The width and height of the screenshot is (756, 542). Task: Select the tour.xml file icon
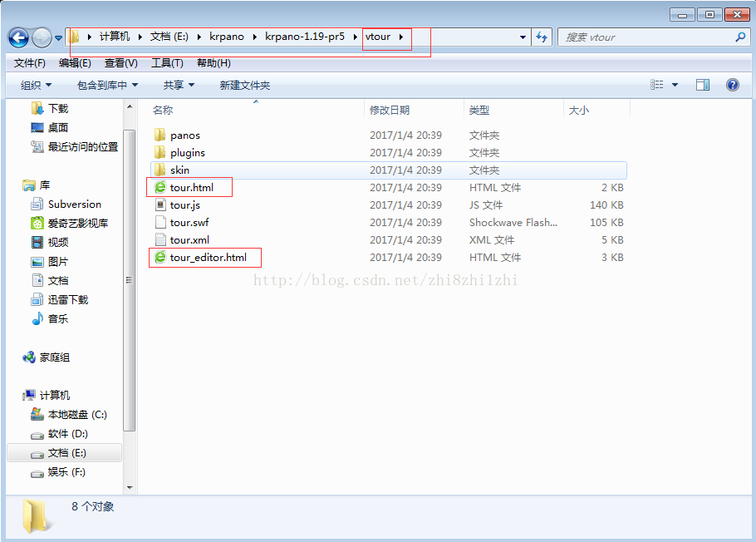(160, 240)
